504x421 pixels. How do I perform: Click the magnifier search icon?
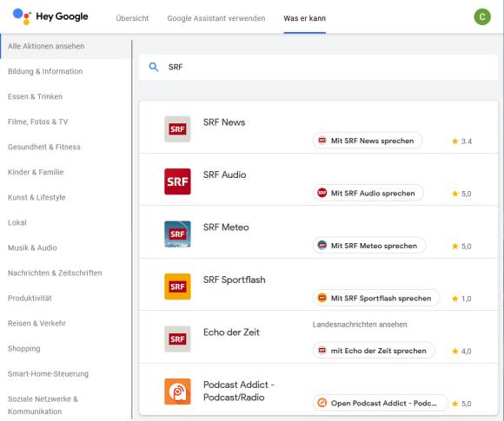click(154, 67)
